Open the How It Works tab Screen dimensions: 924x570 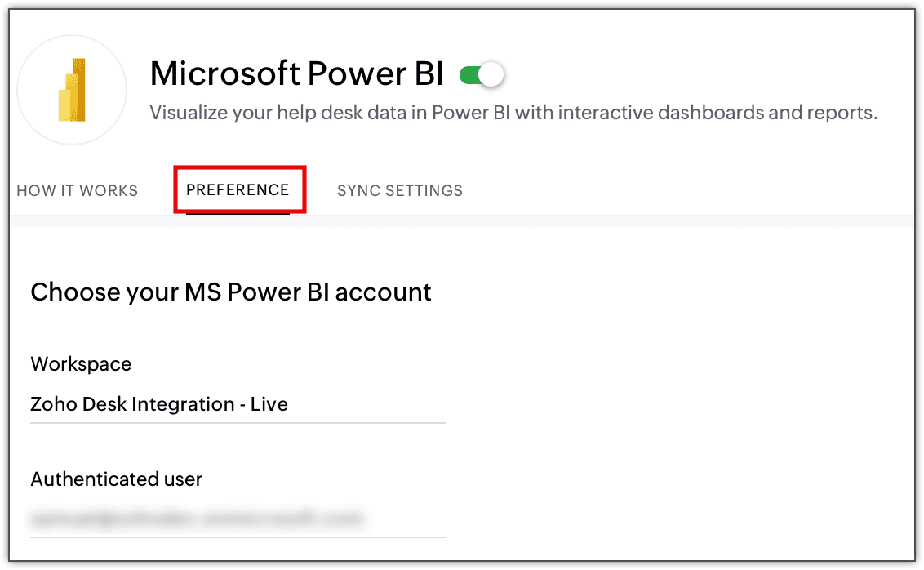click(x=78, y=191)
